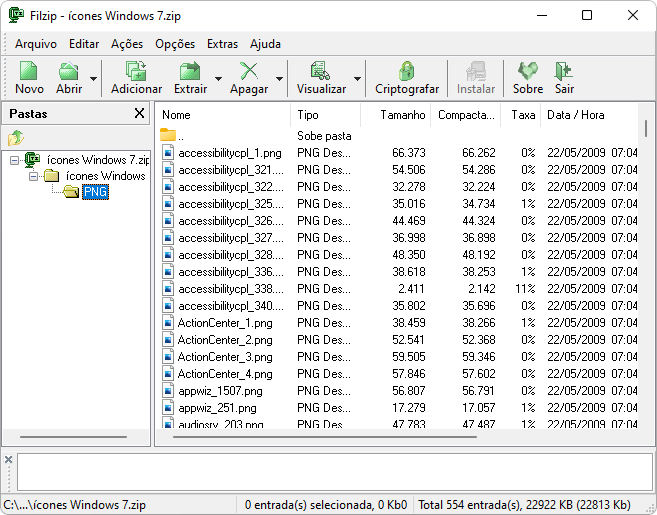
Task: Open the Ações menu
Action: point(127,44)
